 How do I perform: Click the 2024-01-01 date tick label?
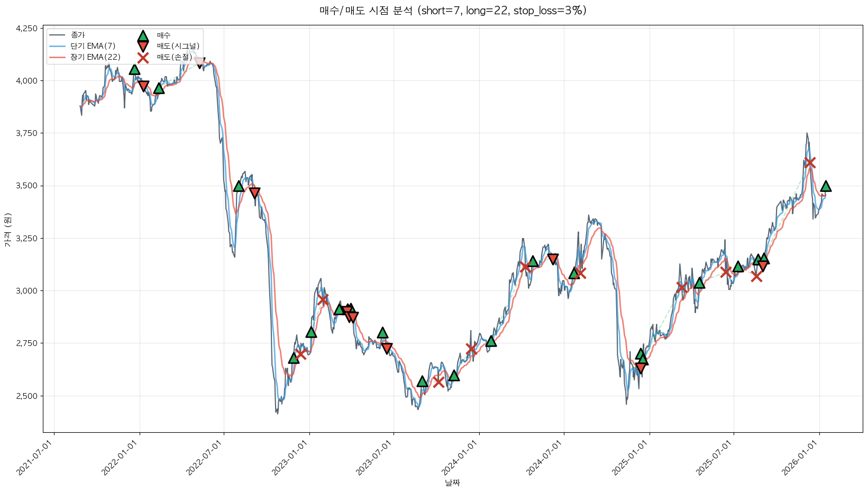point(460,458)
